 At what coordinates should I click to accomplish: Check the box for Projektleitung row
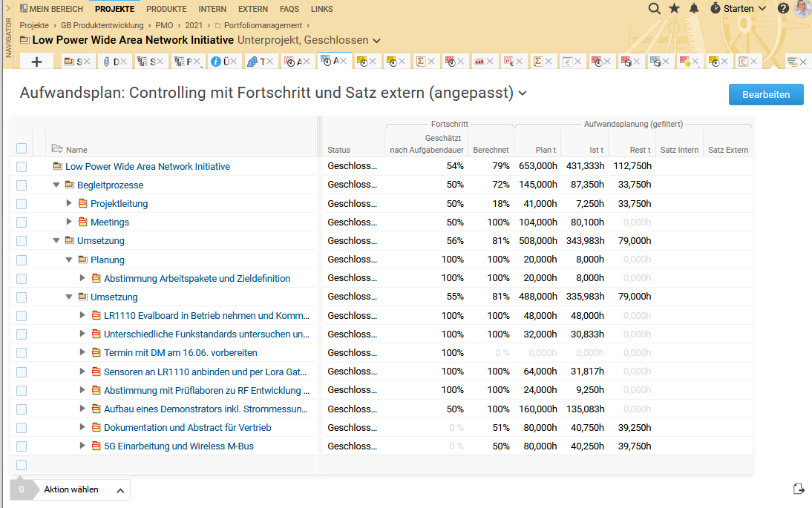[22, 204]
